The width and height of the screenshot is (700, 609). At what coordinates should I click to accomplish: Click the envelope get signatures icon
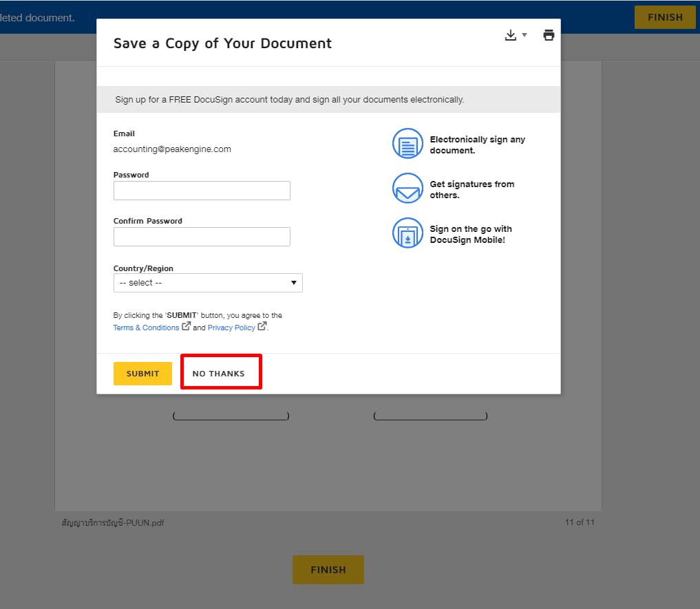[x=407, y=188]
